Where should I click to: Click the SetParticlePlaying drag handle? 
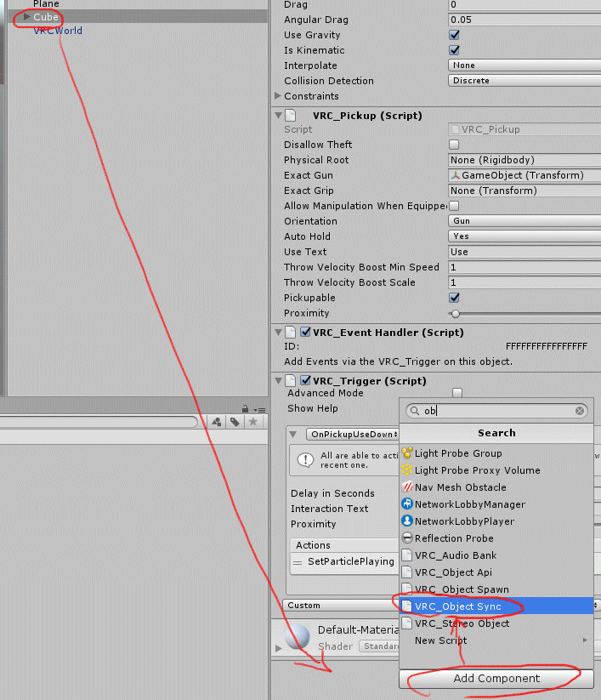coord(298,562)
